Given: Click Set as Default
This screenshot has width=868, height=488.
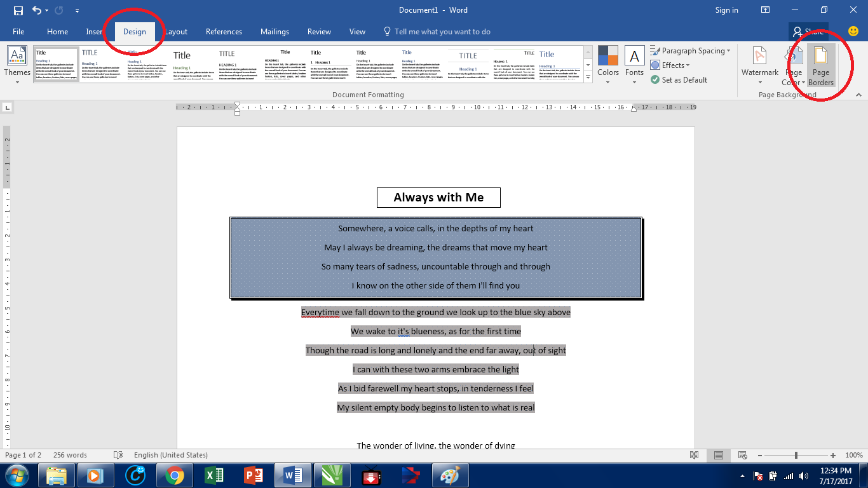Looking at the screenshot, I should pos(685,79).
